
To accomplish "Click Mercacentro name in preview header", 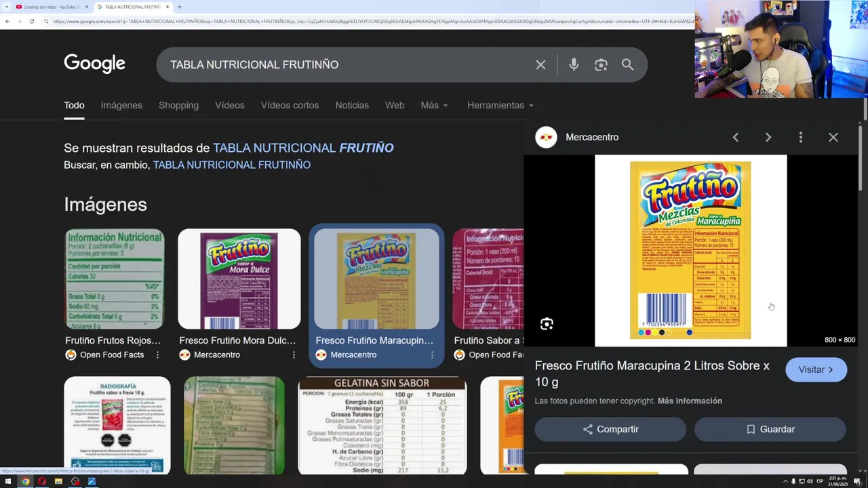I will click(592, 137).
